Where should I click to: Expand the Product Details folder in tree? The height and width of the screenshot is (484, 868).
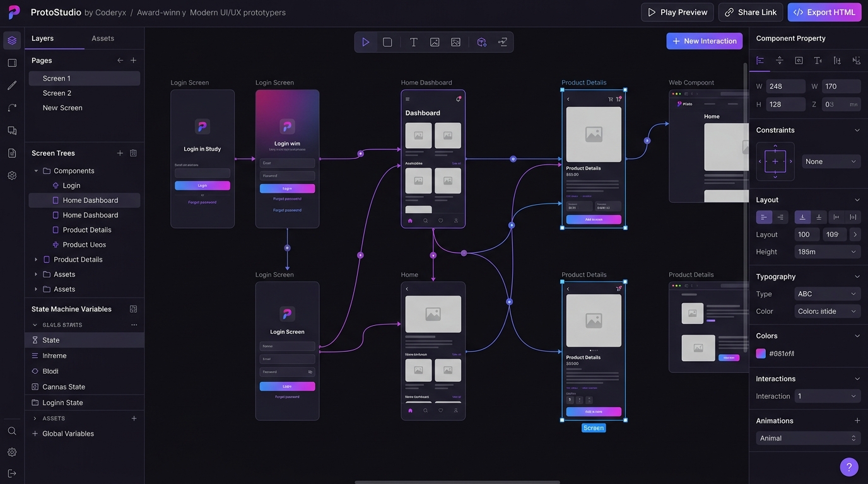point(36,260)
